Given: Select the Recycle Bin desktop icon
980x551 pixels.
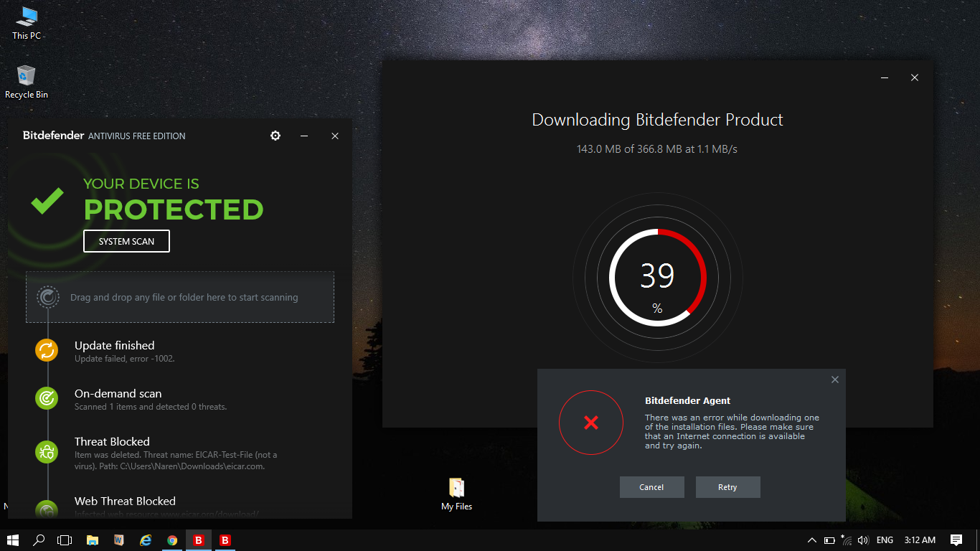Looking at the screenshot, I should pyautogui.click(x=27, y=82).
